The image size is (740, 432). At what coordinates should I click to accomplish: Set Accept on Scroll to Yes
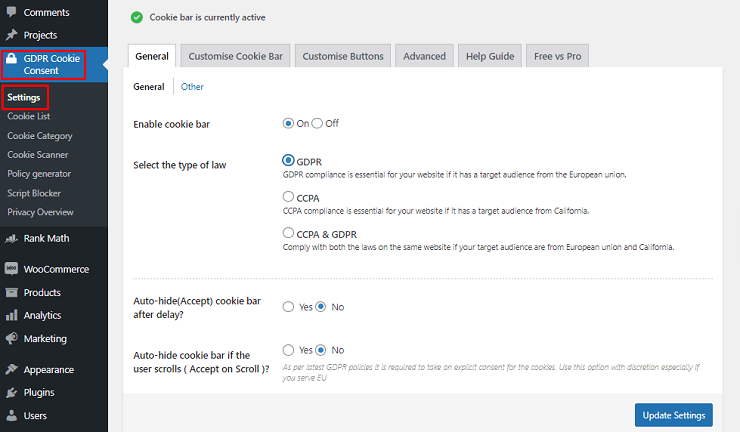click(x=289, y=351)
